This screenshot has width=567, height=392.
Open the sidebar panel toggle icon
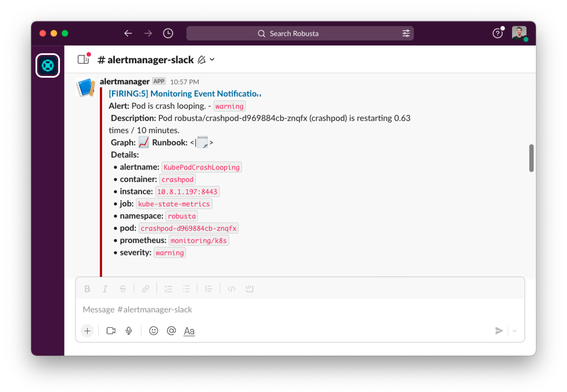click(x=83, y=59)
